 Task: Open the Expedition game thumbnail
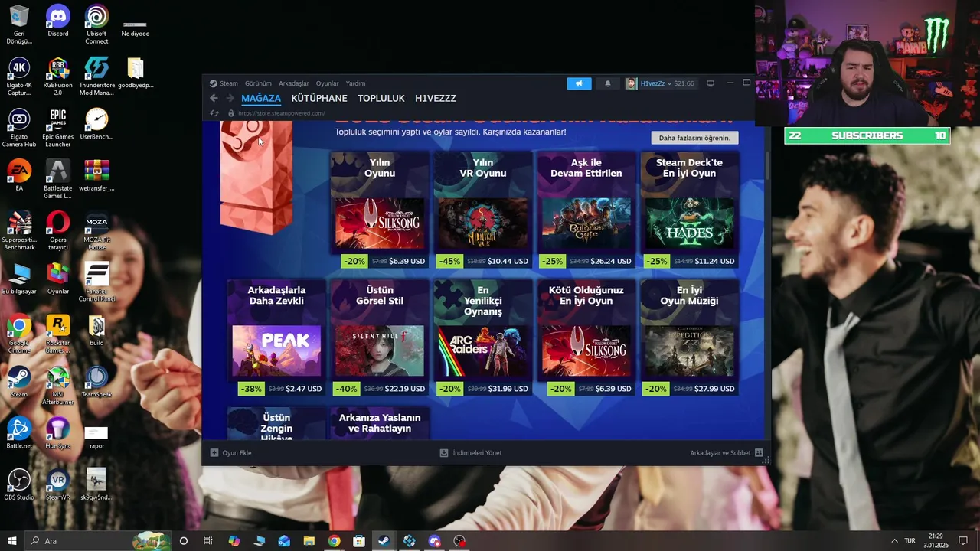[x=690, y=351]
